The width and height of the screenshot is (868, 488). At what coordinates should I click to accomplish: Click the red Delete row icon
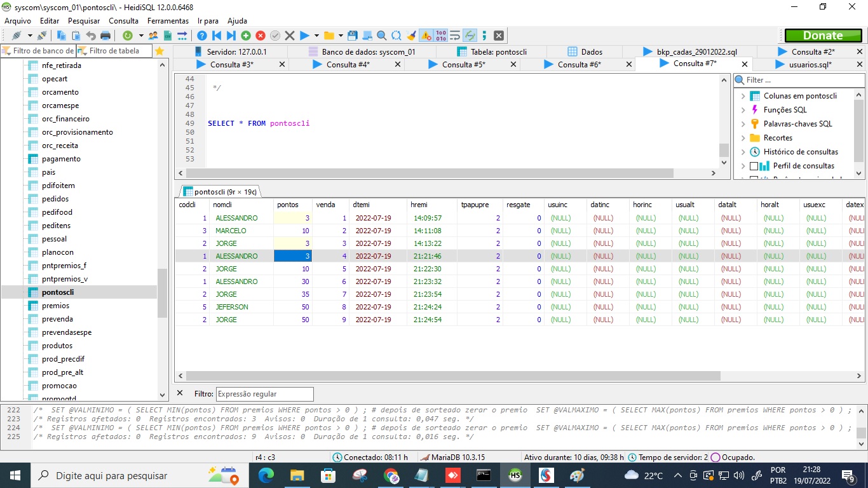click(x=261, y=36)
